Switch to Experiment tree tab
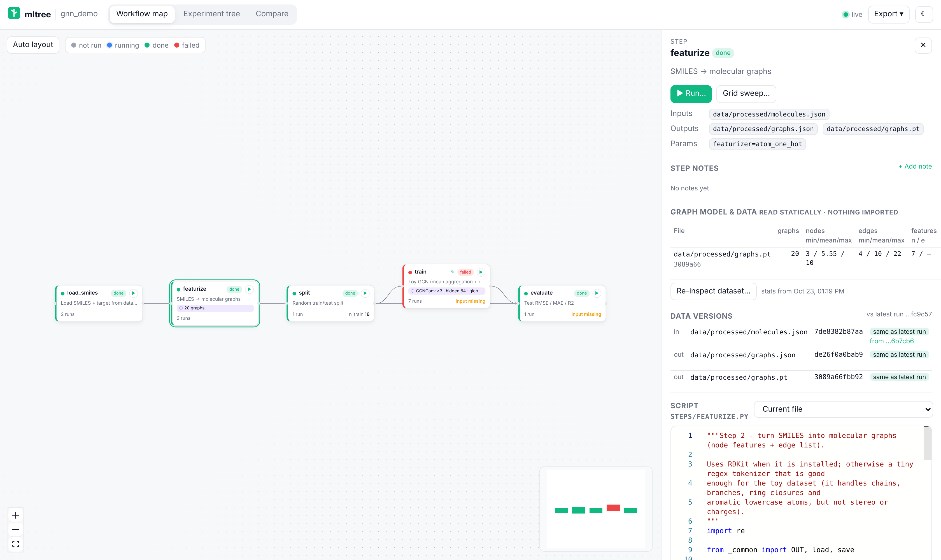941x560 pixels. (x=211, y=14)
